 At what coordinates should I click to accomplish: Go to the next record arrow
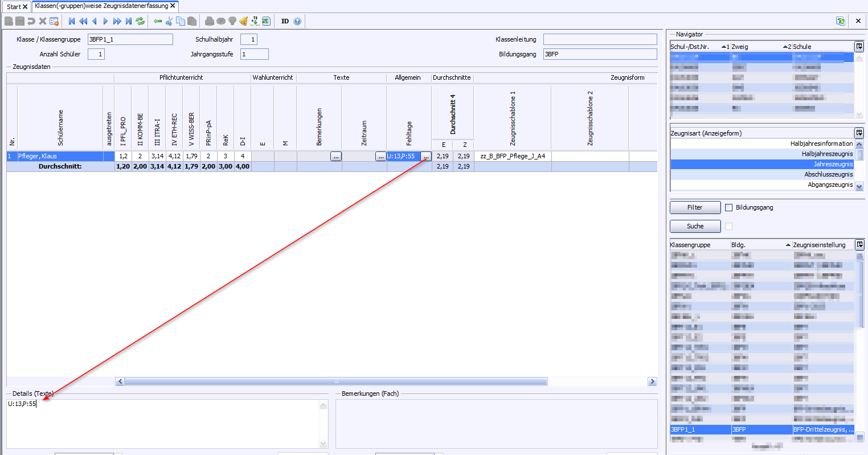(105, 21)
